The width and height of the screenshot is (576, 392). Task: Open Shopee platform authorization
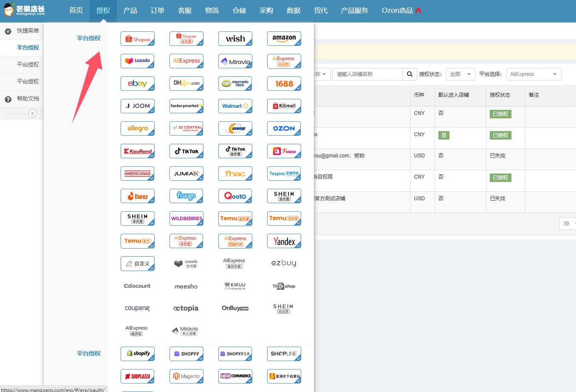click(x=138, y=39)
